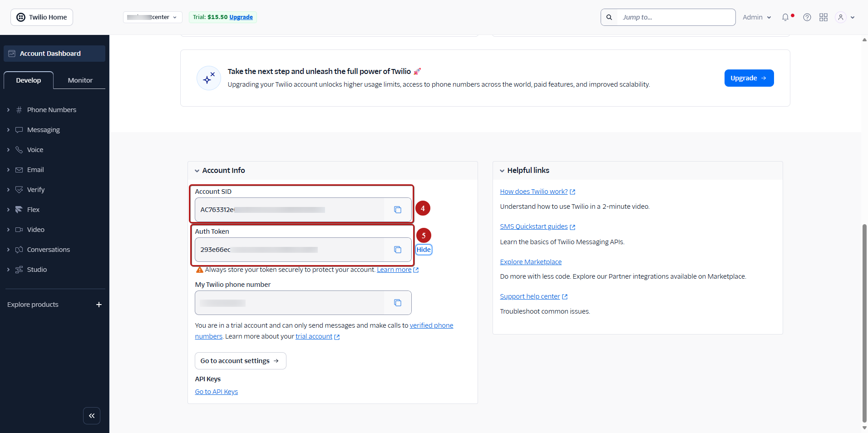Expand the Messaging section chevron

coord(8,130)
